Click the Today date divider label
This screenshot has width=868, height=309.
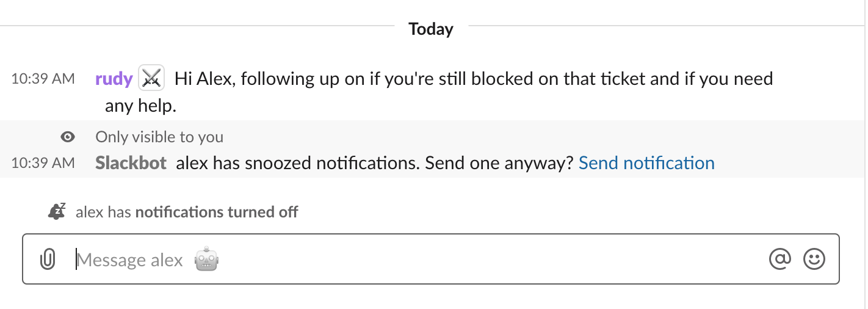pos(431,29)
